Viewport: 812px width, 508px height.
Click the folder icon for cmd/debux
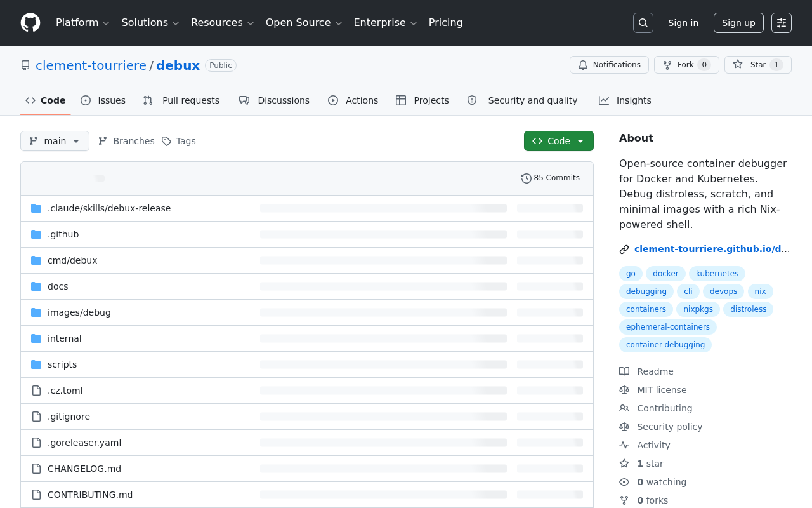point(36,260)
